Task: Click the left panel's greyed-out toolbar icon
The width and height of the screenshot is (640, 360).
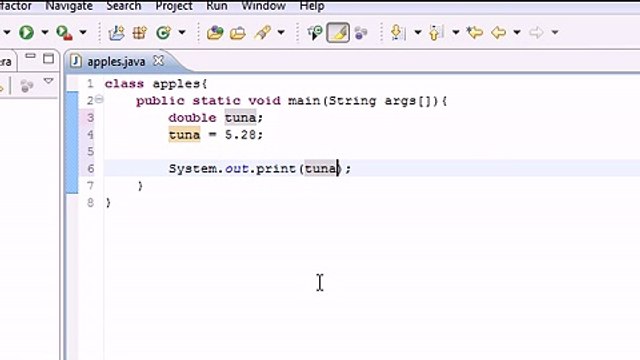Action: [27, 86]
